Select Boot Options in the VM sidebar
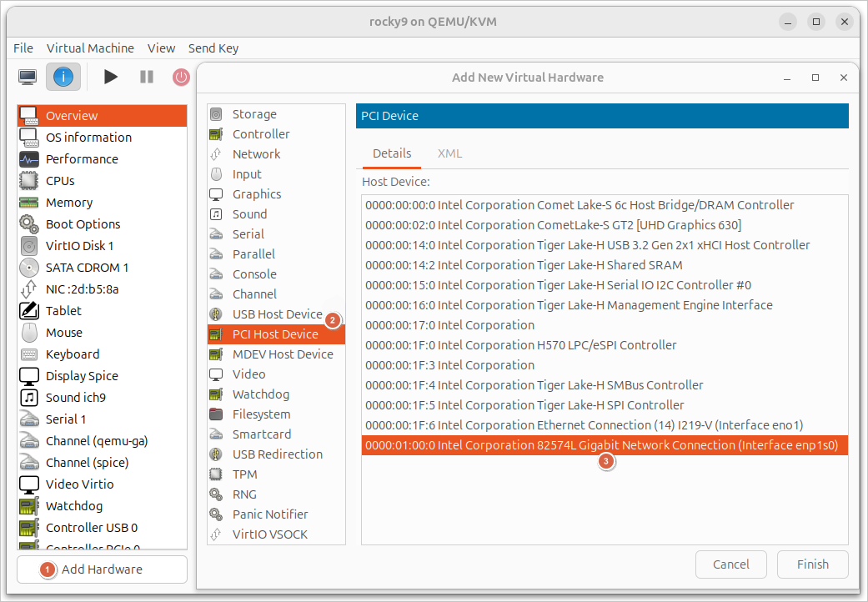Screen dimensions: 868x602 (x=83, y=224)
